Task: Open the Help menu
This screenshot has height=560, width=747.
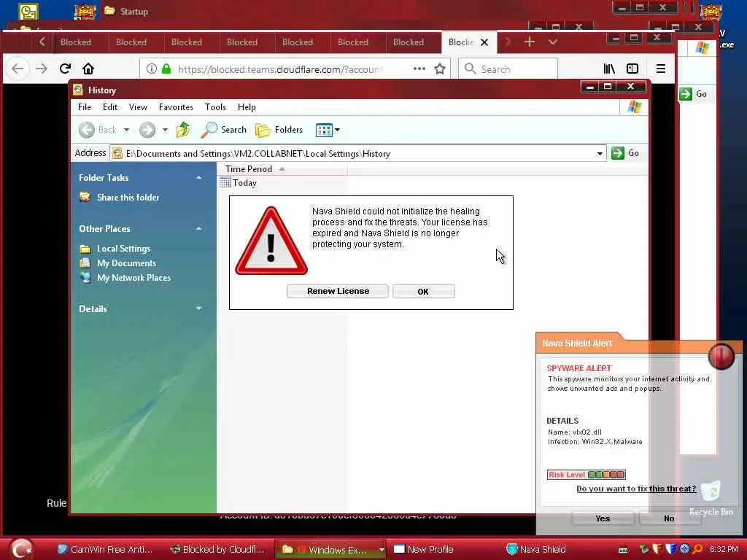Action: [x=247, y=107]
